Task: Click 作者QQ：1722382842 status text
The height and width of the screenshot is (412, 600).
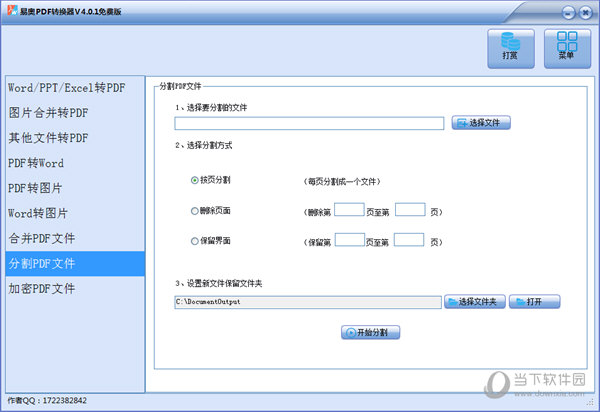Action: (x=47, y=401)
